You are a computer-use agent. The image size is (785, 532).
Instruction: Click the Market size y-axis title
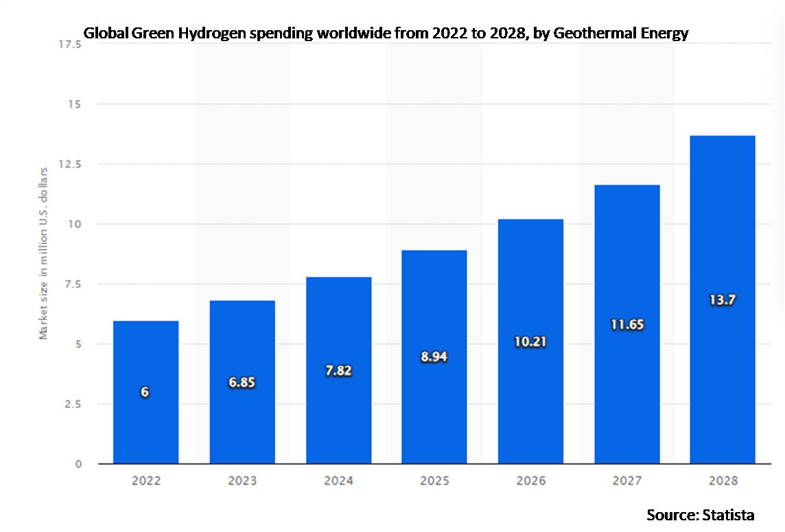pos(44,254)
